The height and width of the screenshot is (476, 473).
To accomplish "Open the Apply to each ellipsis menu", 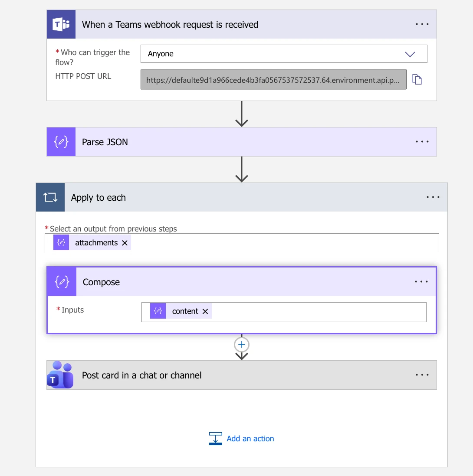I will pos(433,197).
